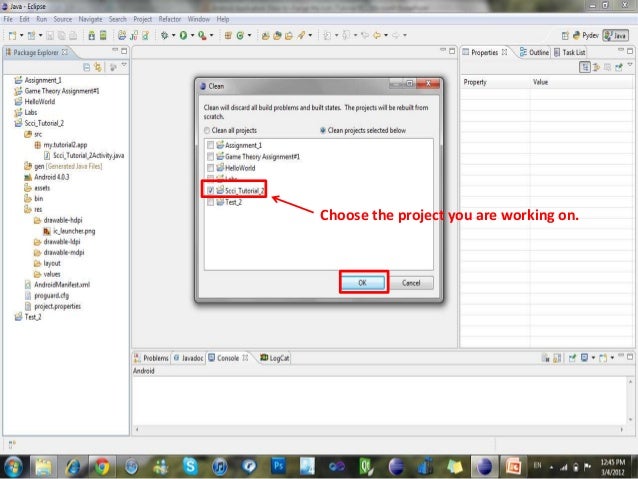Switch to the Problems tab

(151, 358)
